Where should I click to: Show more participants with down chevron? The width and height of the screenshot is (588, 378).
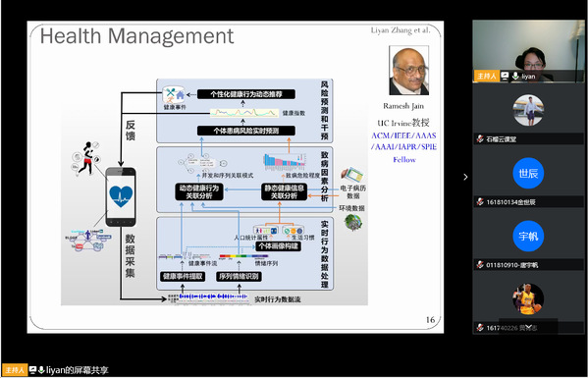[x=528, y=327]
